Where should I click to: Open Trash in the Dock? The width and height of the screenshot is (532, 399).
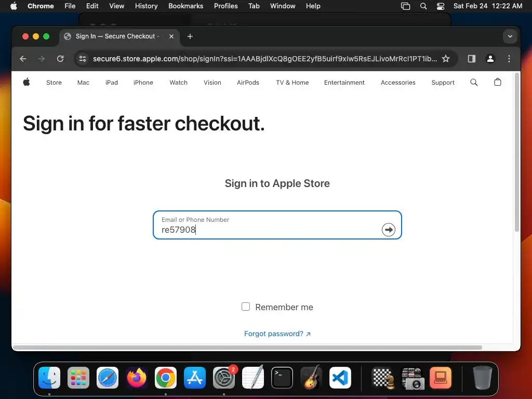click(482, 378)
